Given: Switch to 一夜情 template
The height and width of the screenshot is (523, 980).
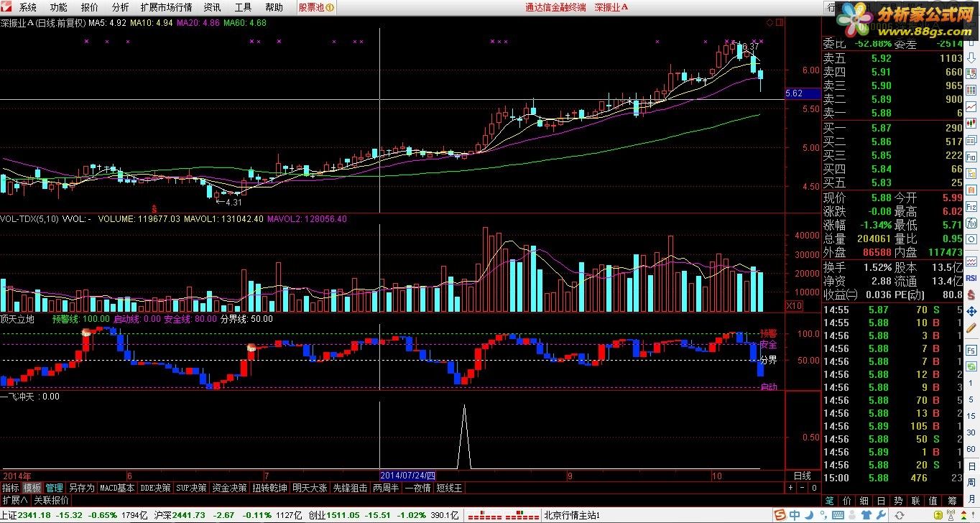Looking at the screenshot, I should click(x=417, y=487).
